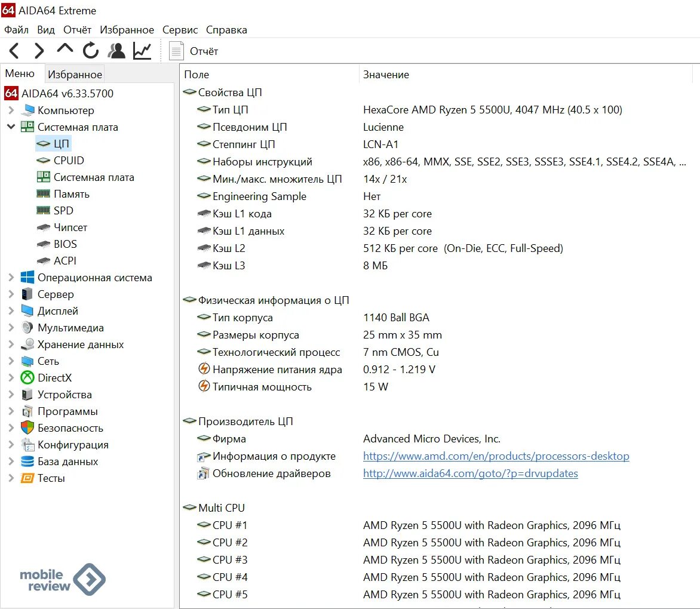The width and height of the screenshot is (700, 609).
Task: Select the BIOS tree item
Action: pos(65,244)
